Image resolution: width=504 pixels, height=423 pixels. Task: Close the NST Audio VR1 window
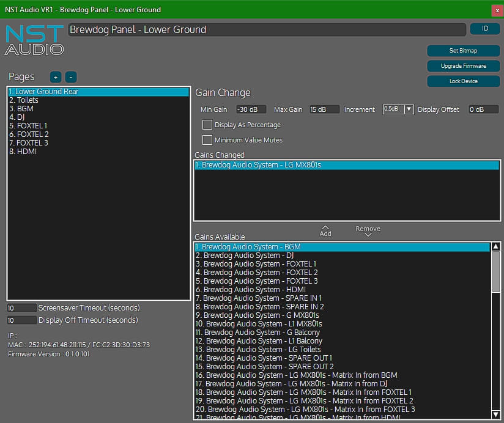(497, 10)
